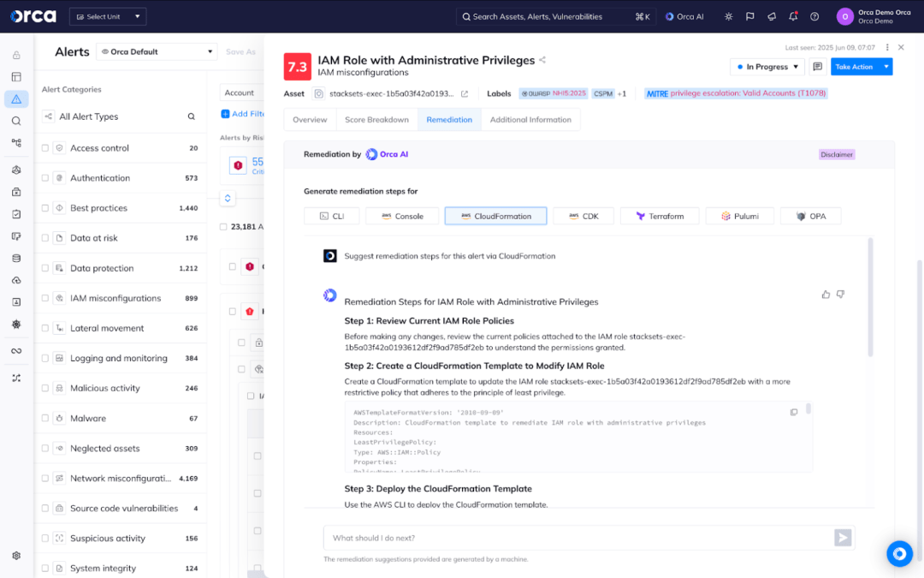924x578 pixels.
Task: Check the Data protection category
Action: (x=45, y=268)
